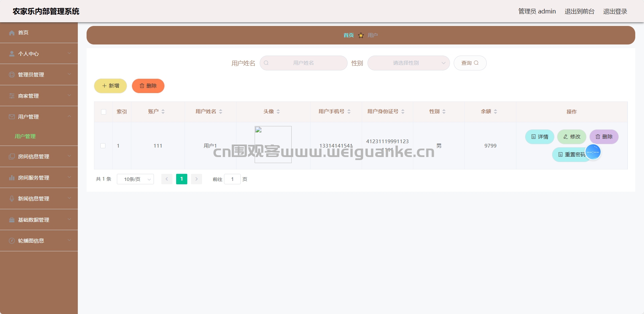Image resolution: width=644 pixels, height=314 pixels.
Task: Open the 10条/页 page size dropdown
Action: pos(135,179)
